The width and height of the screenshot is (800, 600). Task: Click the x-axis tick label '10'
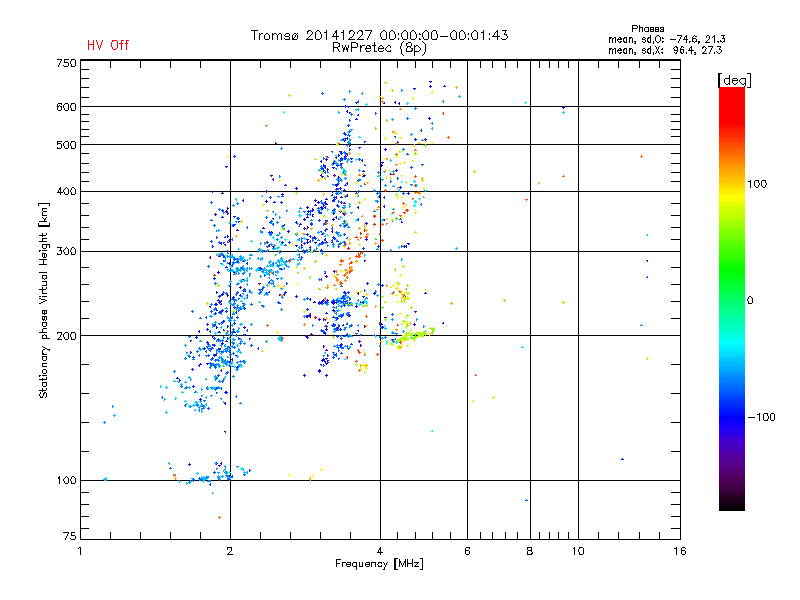click(578, 551)
